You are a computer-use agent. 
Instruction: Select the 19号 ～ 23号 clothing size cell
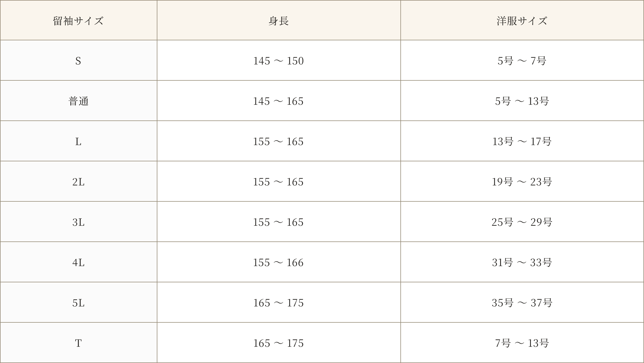coord(522,182)
